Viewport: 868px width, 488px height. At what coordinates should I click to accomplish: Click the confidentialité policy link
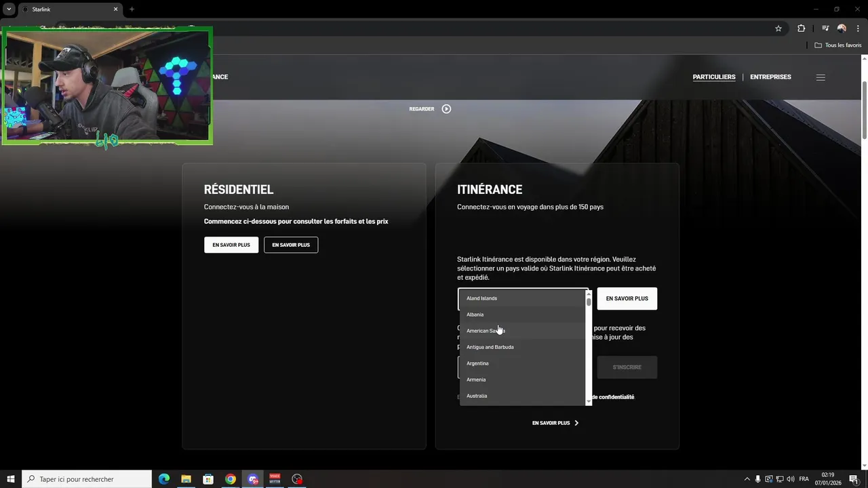(x=613, y=397)
